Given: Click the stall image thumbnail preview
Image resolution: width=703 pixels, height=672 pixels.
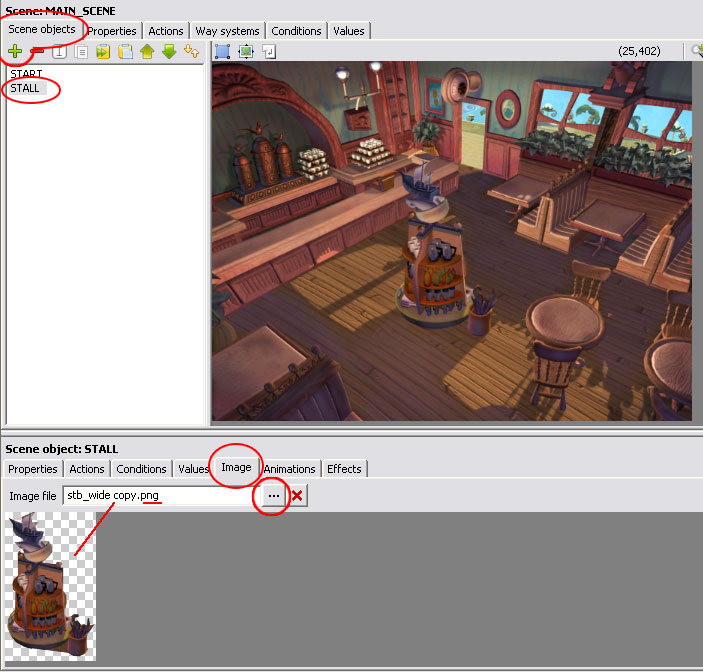Looking at the screenshot, I should pyautogui.click(x=50, y=586).
